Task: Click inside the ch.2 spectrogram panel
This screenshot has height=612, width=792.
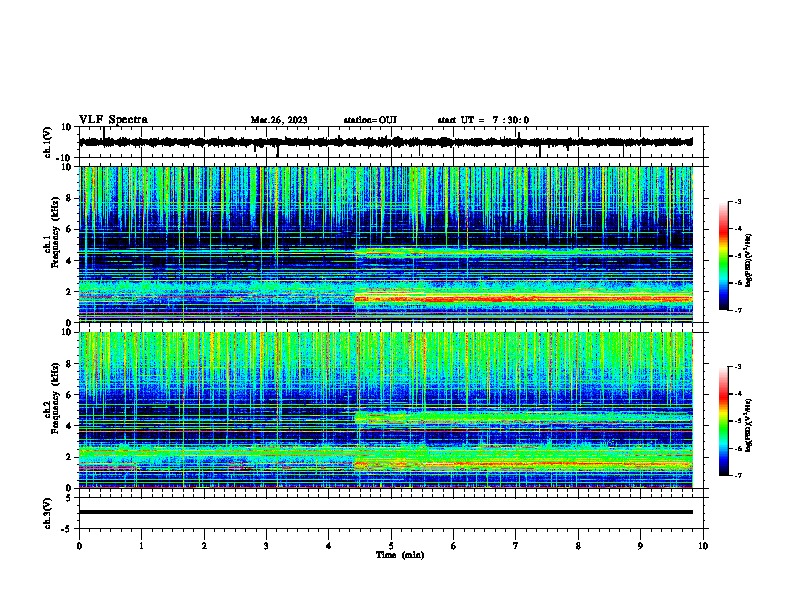Action: [386, 410]
